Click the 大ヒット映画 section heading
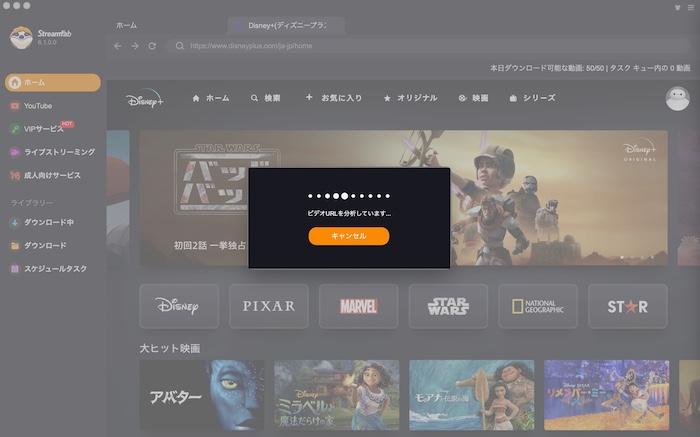This screenshot has height=437, width=700. pyautogui.click(x=170, y=348)
